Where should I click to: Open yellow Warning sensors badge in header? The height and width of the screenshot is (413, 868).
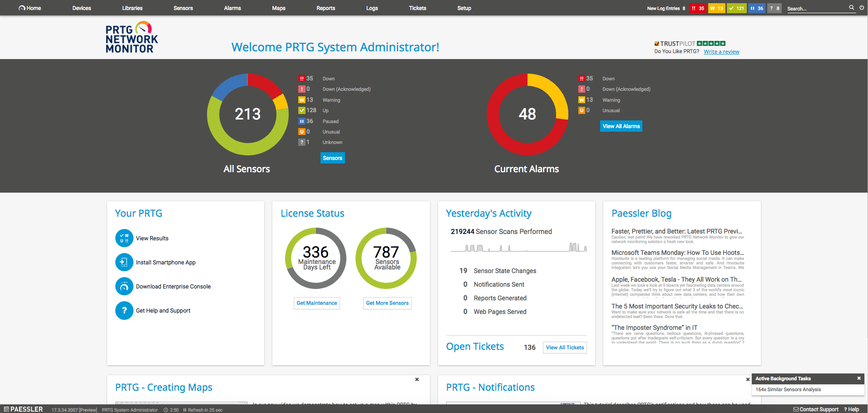click(x=717, y=8)
